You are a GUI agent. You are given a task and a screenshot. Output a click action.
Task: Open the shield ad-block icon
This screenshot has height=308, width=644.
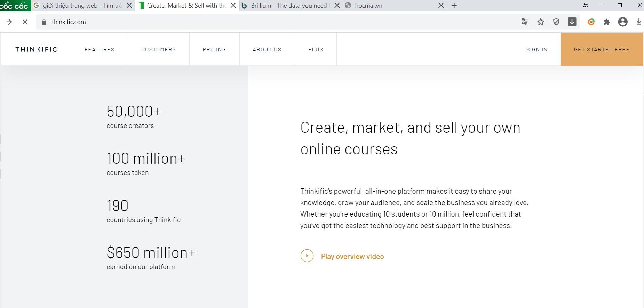click(x=556, y=22)
